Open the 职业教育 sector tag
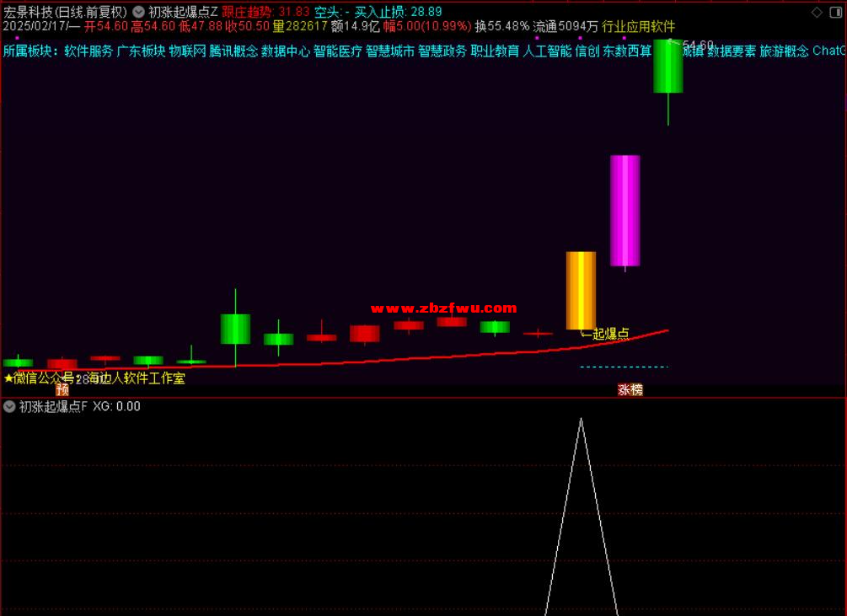 (x=496, y=51)
